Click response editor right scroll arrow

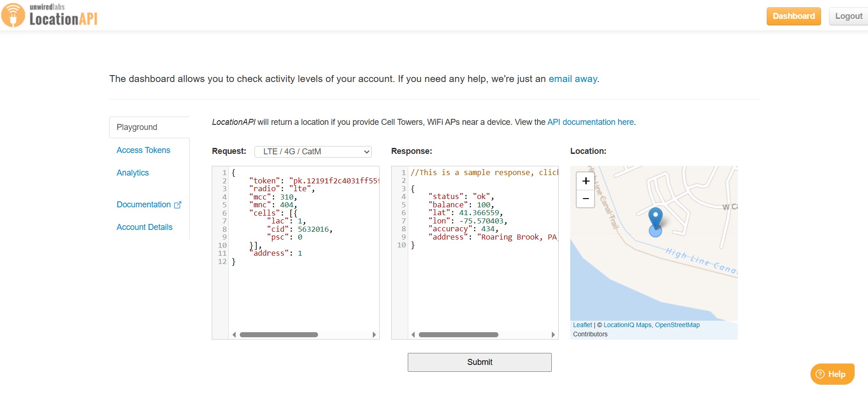553,335
